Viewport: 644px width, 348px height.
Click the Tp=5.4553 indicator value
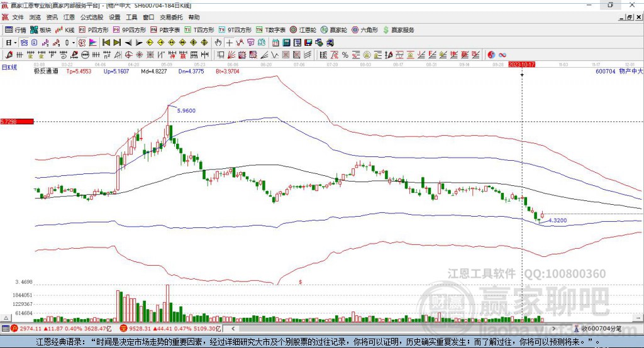tap(79, 71)
